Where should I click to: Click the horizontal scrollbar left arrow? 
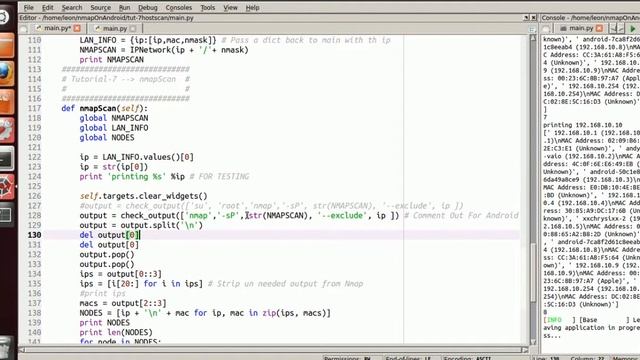point(22,350)
